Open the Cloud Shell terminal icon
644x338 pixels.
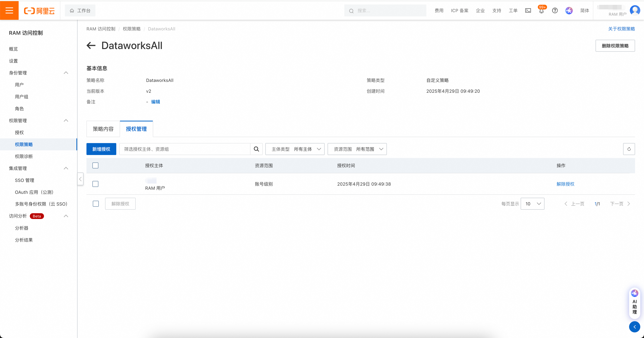pos(528,10)
